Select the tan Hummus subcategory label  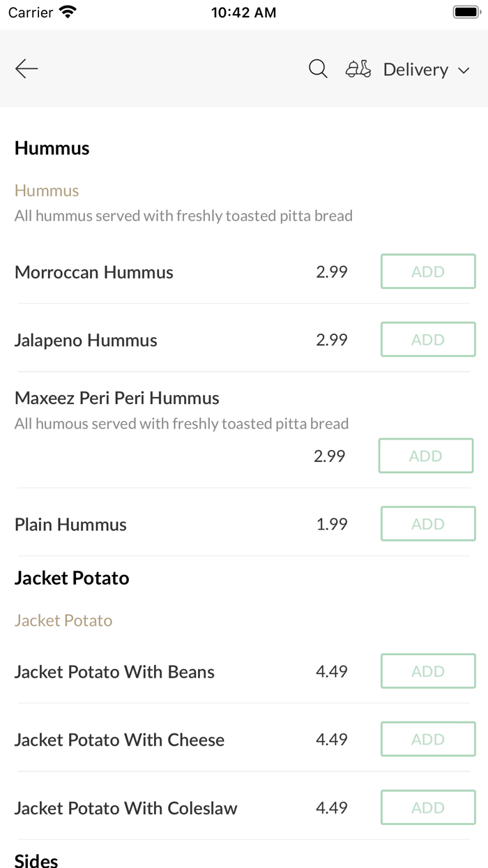click(47, 190)
